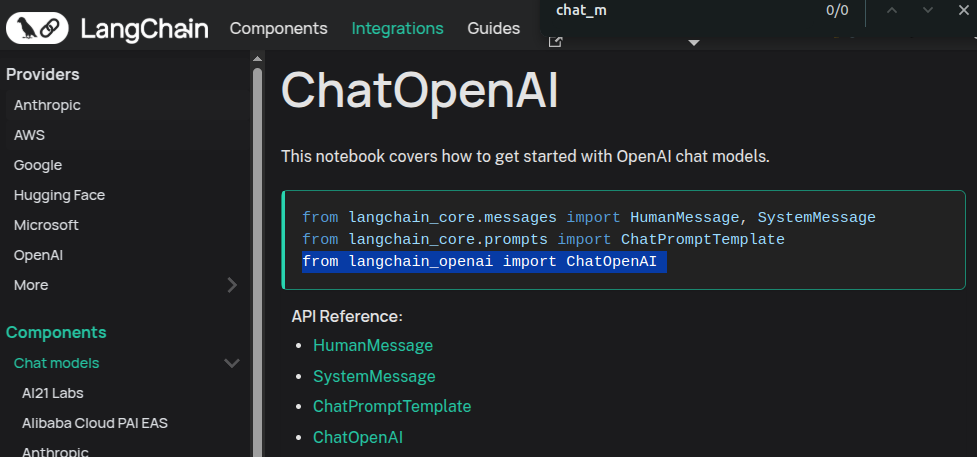Click the sidebar scrollbar thumb
Image resolution: width=977 pixels, height=457 pixels.
pyautogui.click(x=257, y=262)
